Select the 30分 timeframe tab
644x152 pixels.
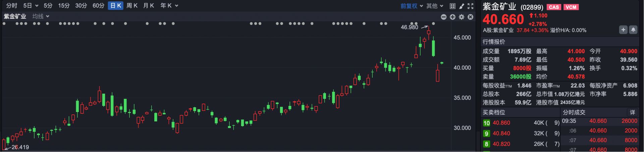click(81, 6)
